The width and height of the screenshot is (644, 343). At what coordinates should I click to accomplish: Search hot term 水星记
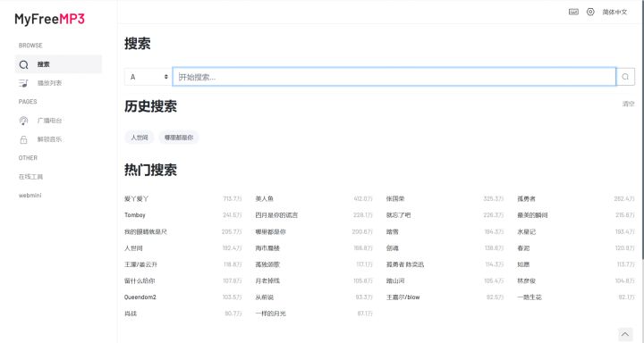click(x=526, y=232)
